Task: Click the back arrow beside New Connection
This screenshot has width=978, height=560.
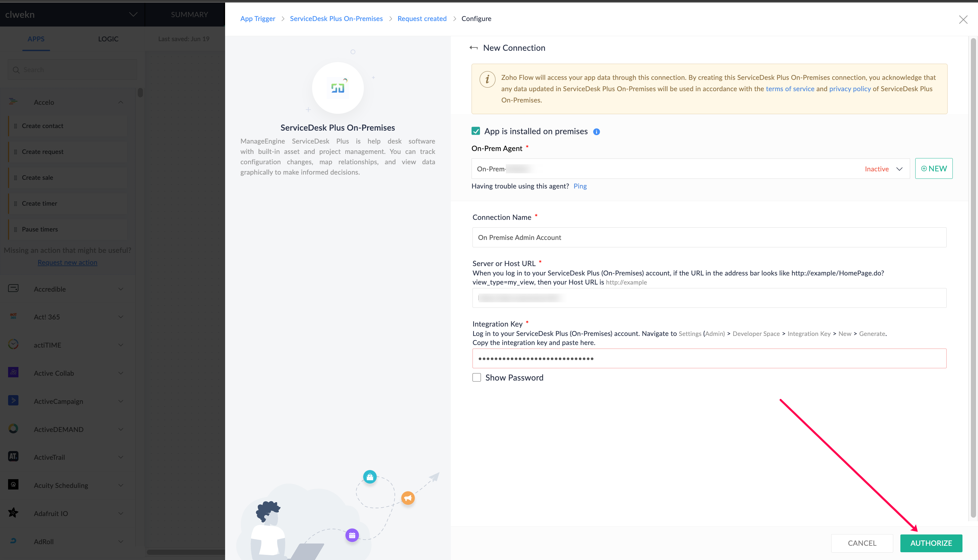Action: 473,48
